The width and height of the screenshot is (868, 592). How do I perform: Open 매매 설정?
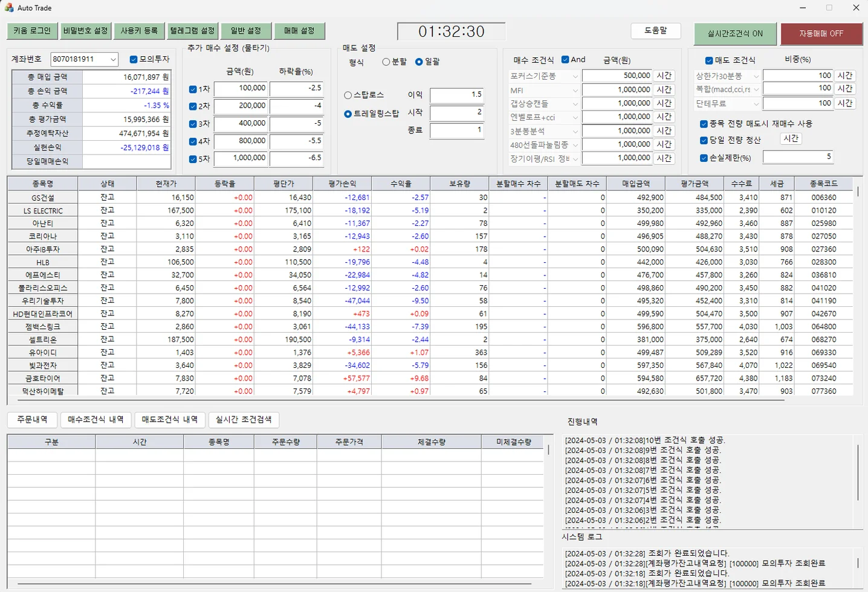pos(299,31)
